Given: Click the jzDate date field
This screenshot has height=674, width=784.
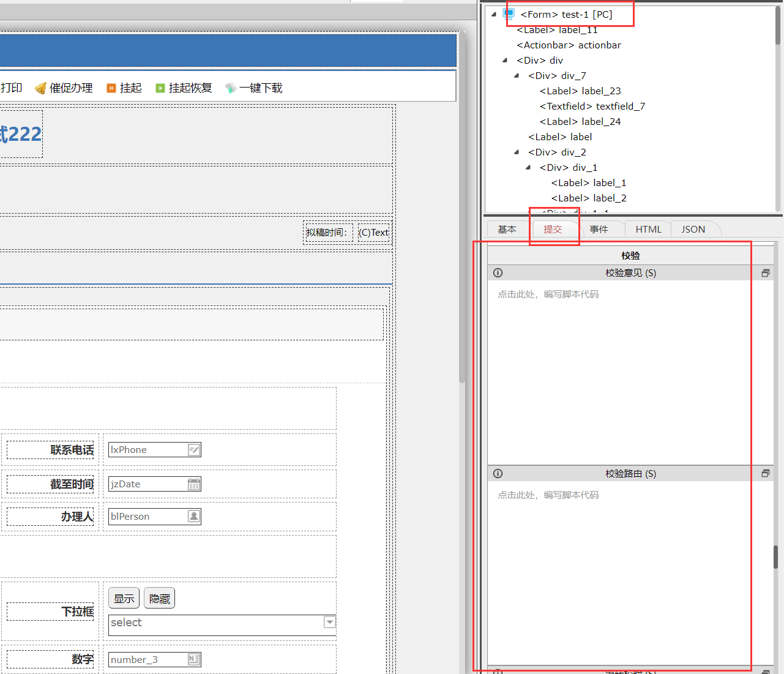Looking at the screenshot, I should coord(155,484).
